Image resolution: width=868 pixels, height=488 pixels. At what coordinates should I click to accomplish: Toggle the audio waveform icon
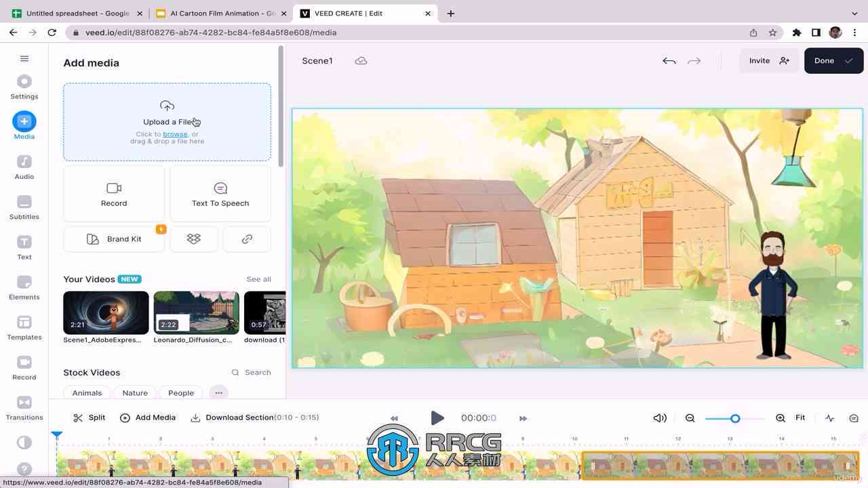(829, 418)
